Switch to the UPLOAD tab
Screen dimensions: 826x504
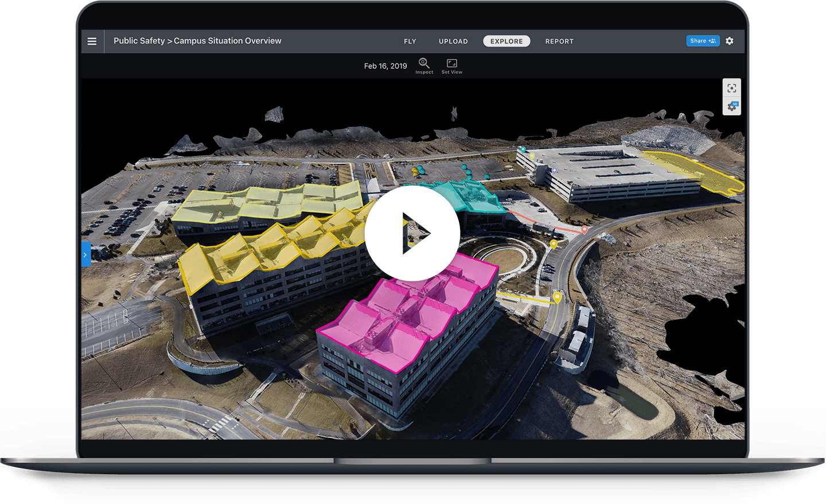(x=453, y=41)
